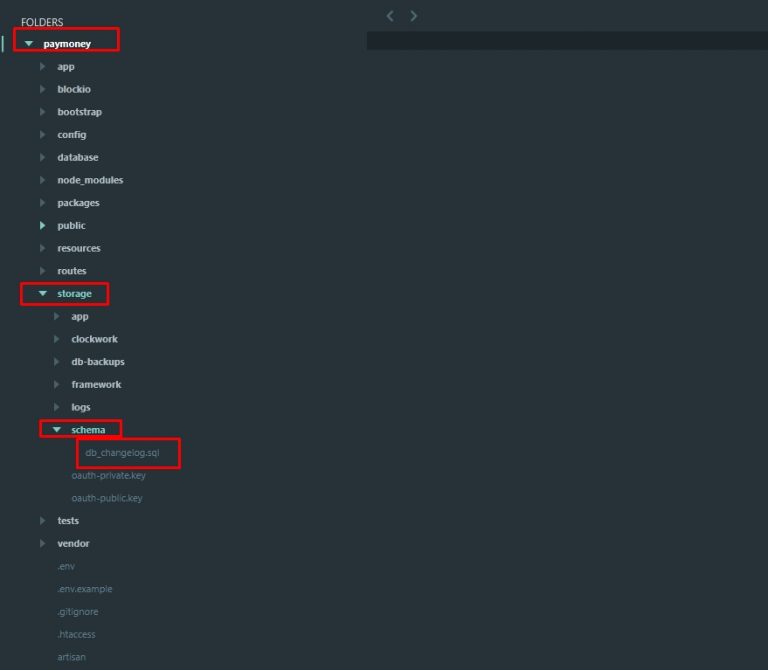This screenshot has width=768, height=670.
Task: Expand the blockio folder
Action: coord(73,89)
